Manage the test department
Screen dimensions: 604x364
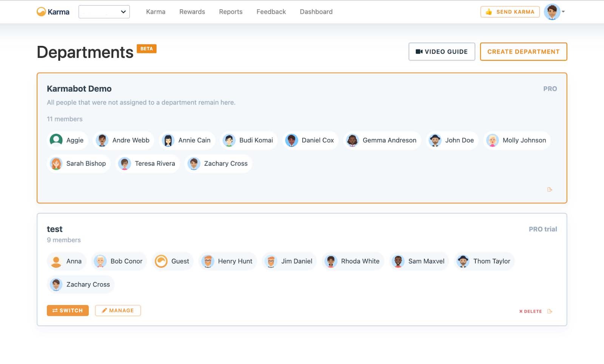(x=118, y=310)
